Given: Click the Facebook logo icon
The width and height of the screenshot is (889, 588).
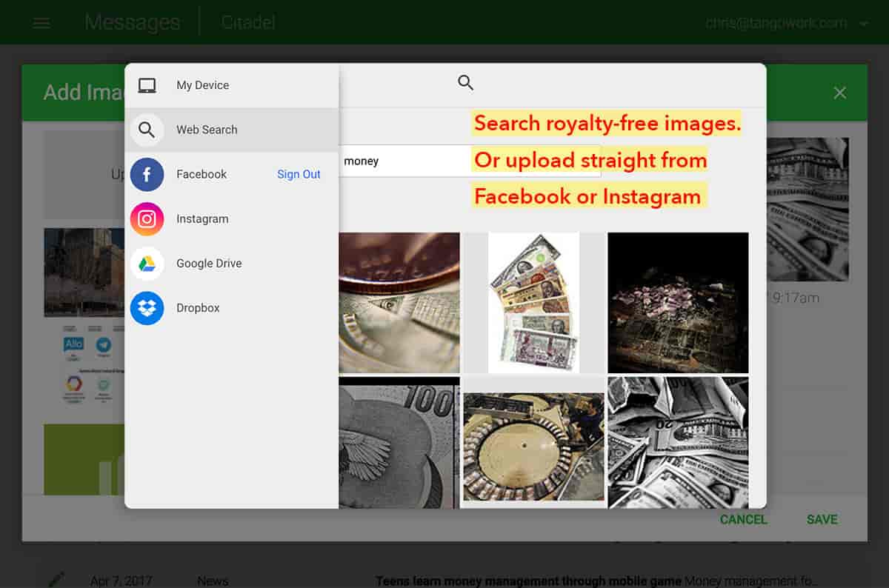Looking at the screenshot, I should (147, 175).
